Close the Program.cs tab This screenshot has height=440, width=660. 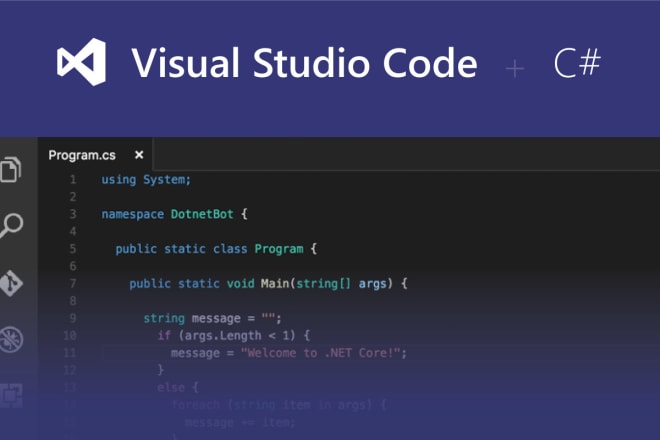pos(139,155)
